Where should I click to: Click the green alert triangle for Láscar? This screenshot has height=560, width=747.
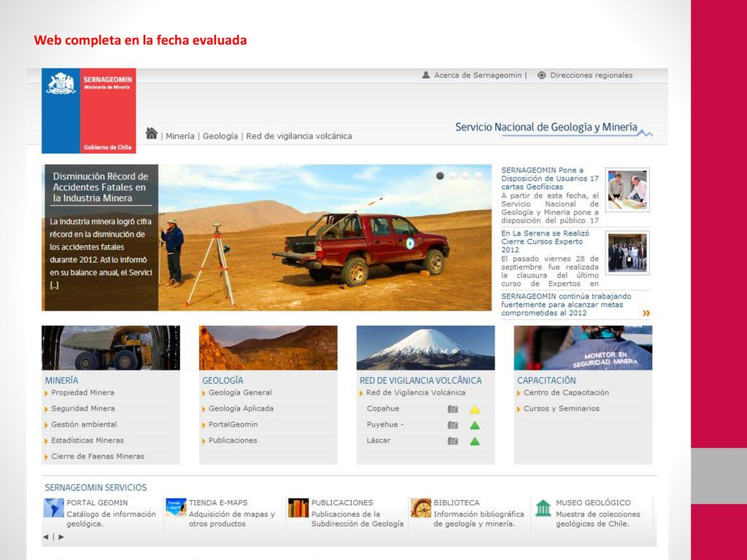[x=474, y=441]
